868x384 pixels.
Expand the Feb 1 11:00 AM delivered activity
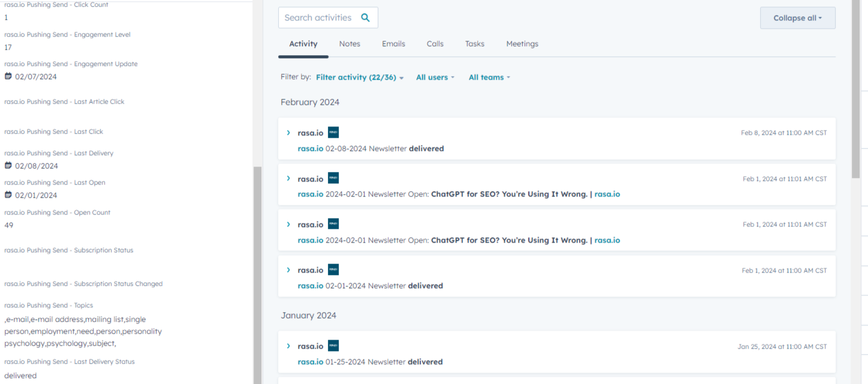point(288,270)
